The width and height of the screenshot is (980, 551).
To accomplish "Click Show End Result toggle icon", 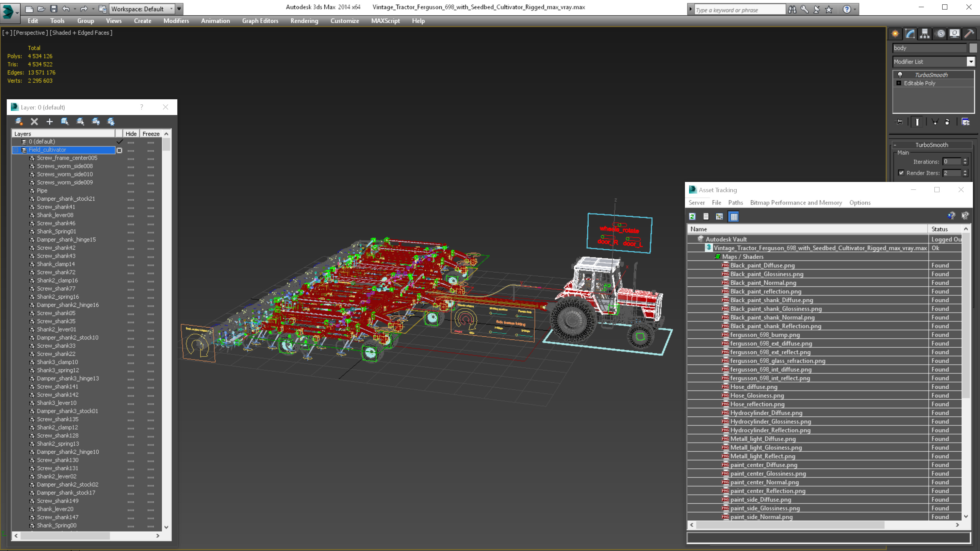I will [917, 122].
